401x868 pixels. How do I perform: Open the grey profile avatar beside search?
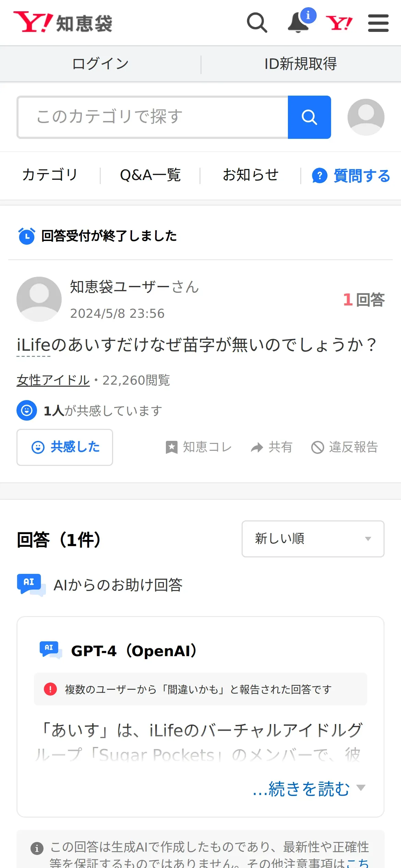coord(366,117)
